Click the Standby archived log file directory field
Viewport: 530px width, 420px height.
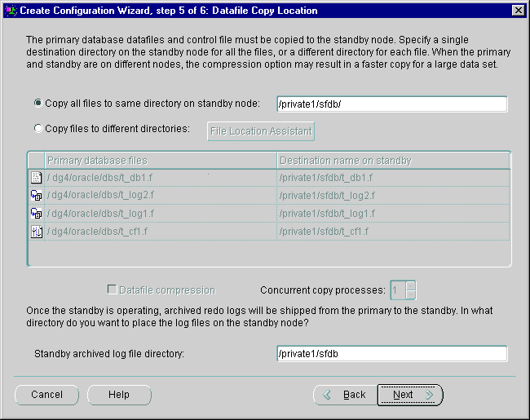[392, 354]
